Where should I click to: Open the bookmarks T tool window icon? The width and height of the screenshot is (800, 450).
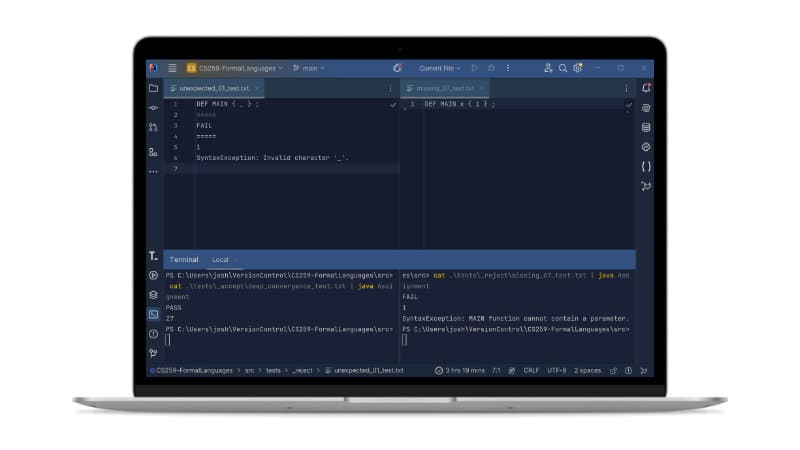click(x=153, y=256)
